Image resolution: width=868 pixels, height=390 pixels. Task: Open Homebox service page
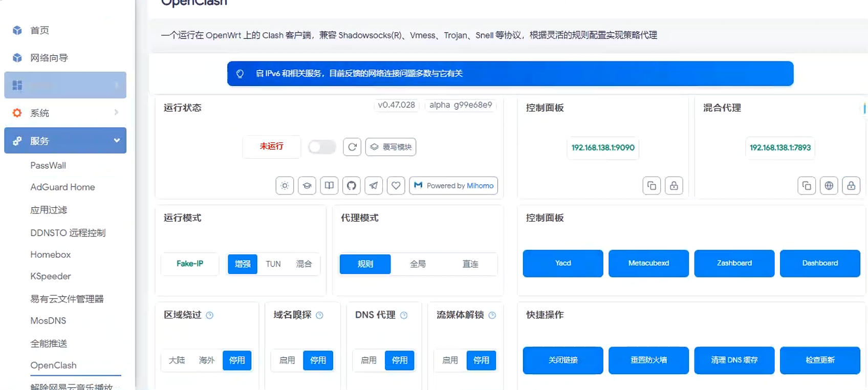[51, 254]
